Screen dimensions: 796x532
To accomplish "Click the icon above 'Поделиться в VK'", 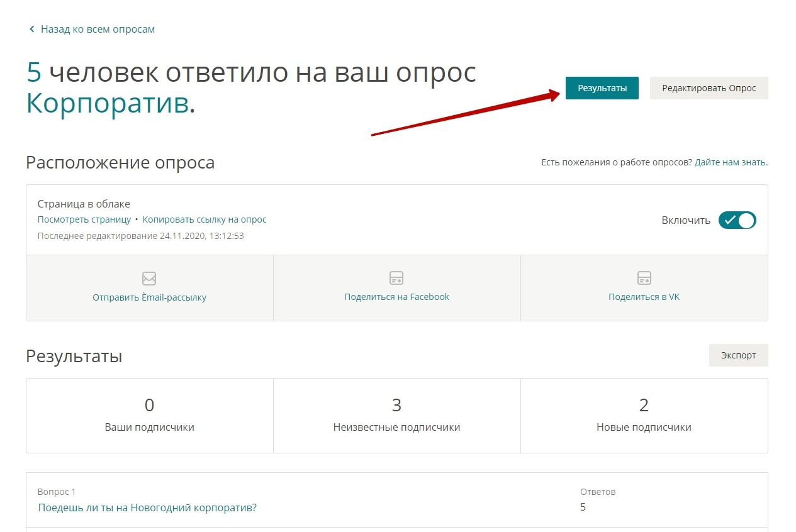I will click(x=644, y=278).
